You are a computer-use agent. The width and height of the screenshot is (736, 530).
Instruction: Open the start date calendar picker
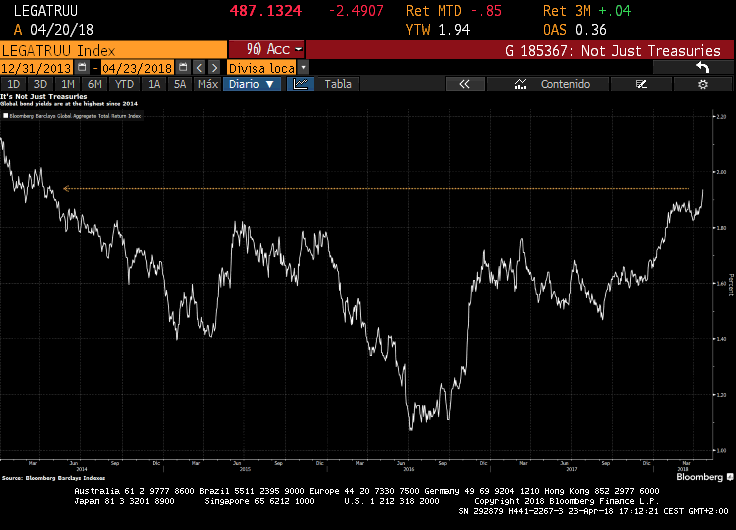(82, 68)
